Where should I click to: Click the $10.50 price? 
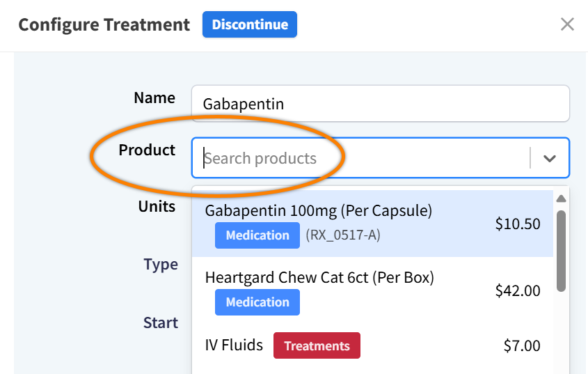(x=517, y=224)
